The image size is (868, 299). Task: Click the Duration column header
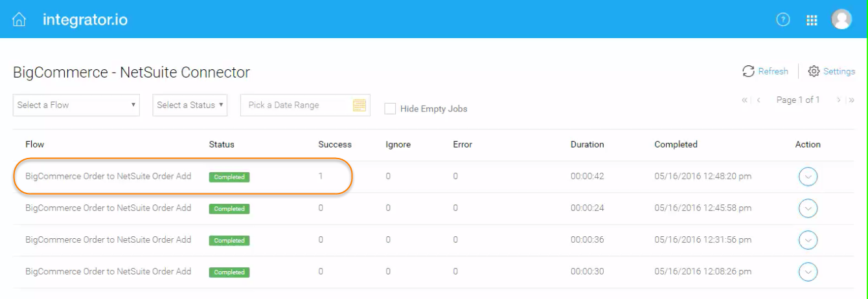click(x=588, y=144)
